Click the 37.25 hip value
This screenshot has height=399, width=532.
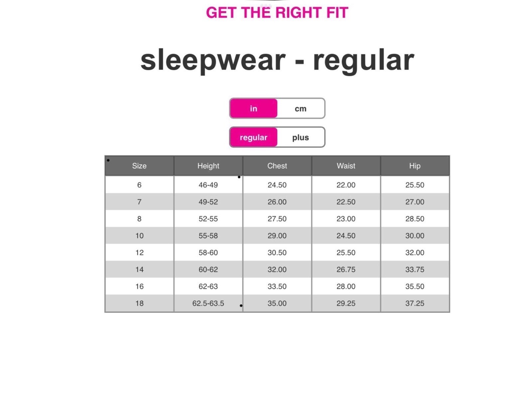pos(415,303)
